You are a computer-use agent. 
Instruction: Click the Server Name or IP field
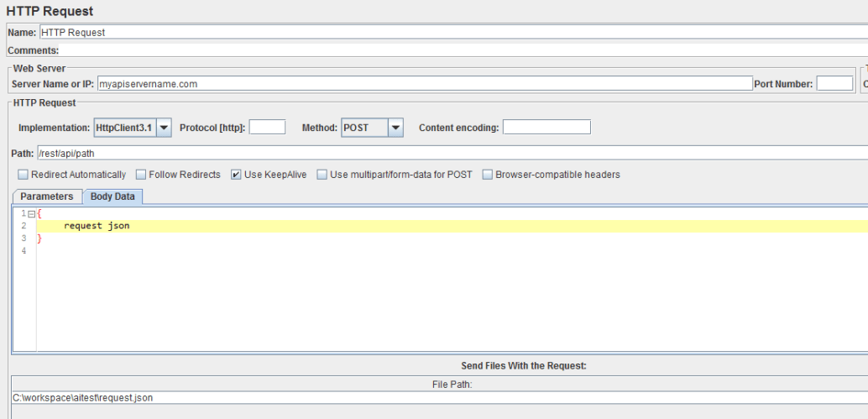click(424, 83)
